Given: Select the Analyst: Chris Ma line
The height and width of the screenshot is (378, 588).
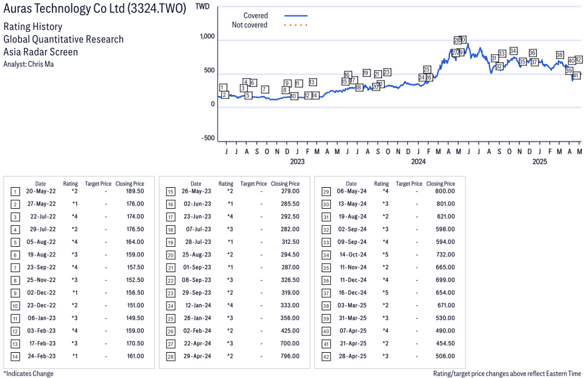Looking at the screenshot, I should pyautogui.click(x=28, y=64).
